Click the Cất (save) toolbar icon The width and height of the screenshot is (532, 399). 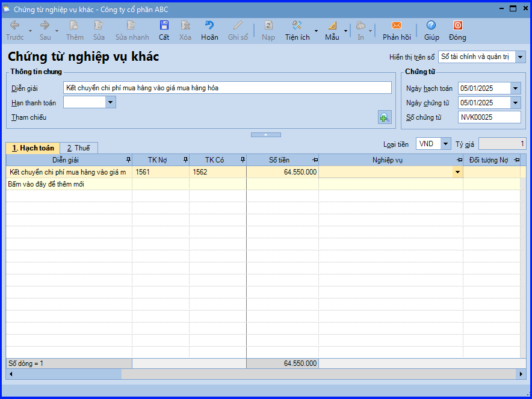tap(164, 26)
